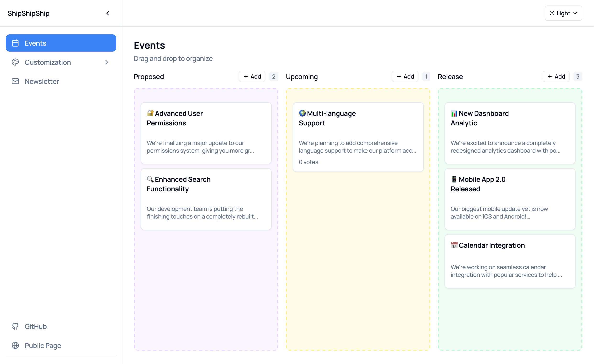Open the Multi-language Support card

point(358,137)
